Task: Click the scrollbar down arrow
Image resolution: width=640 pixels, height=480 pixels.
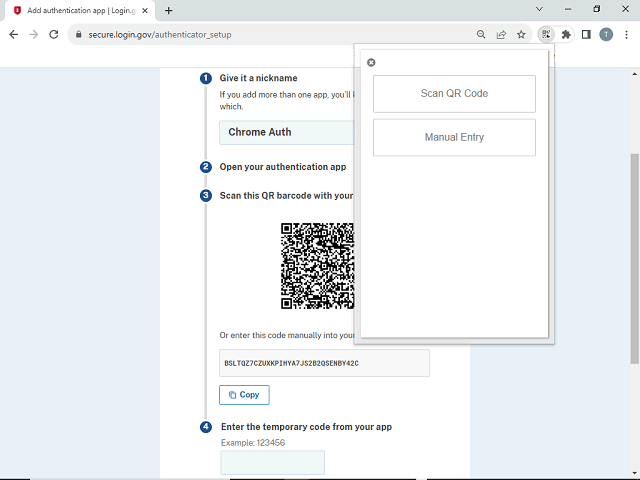Action: (x=634, y=473)
